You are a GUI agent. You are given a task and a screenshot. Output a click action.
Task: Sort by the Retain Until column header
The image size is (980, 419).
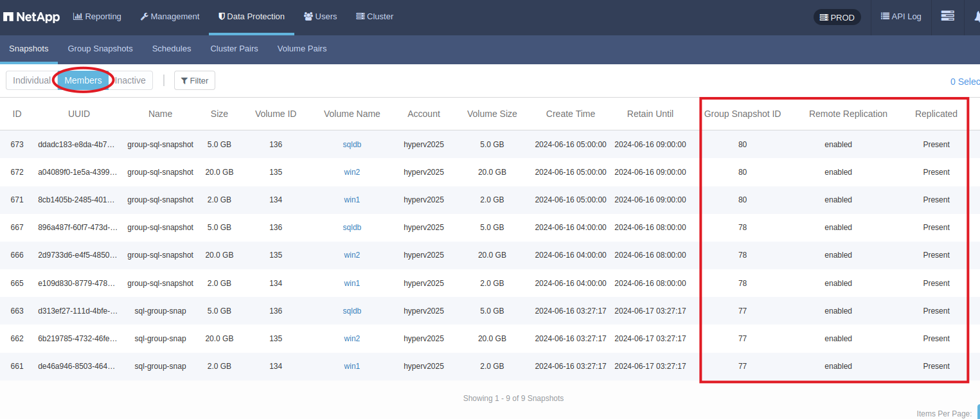[x=650, y=114]
